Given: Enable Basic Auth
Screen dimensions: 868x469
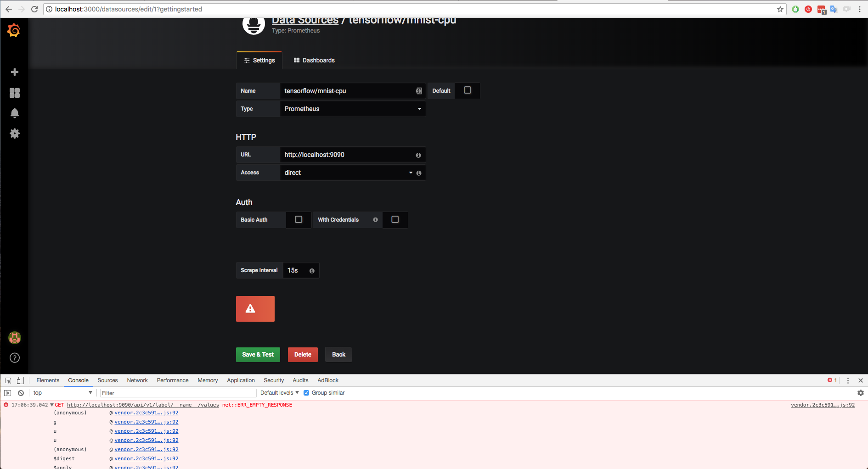Looking at the screenshot, I should coord(298,220).
